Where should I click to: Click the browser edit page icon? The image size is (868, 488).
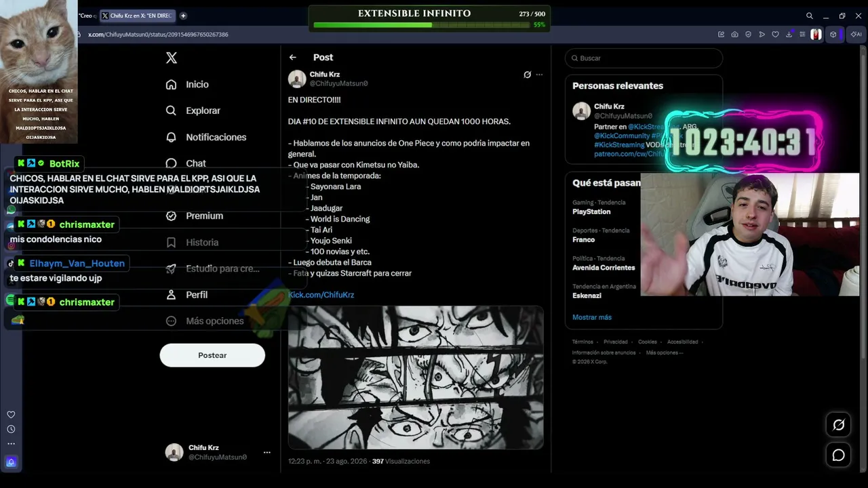pos(722,35)
